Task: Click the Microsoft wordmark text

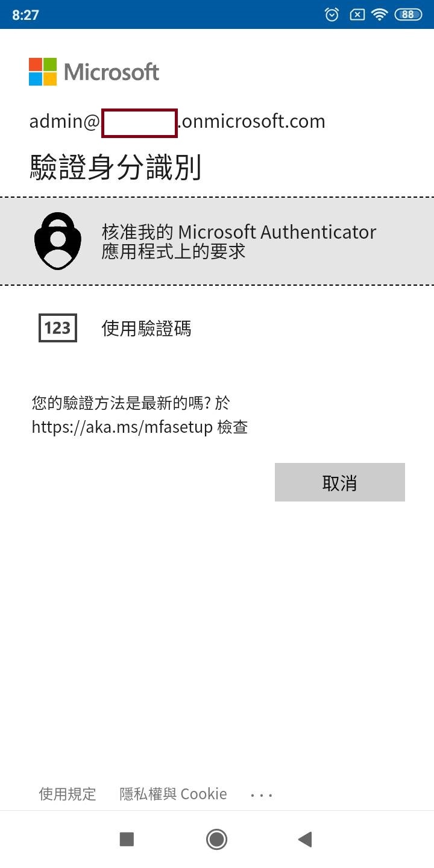Action: [112, 72]
